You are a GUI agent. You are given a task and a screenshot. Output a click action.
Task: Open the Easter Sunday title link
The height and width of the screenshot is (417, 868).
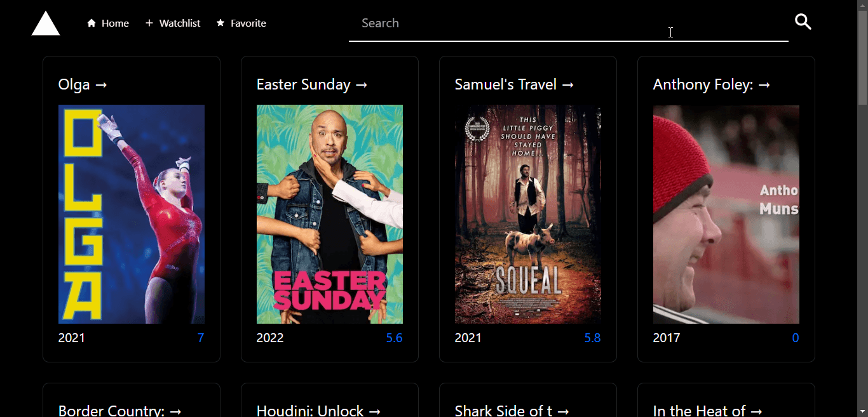pyautogui.click(x=311, y=84)
